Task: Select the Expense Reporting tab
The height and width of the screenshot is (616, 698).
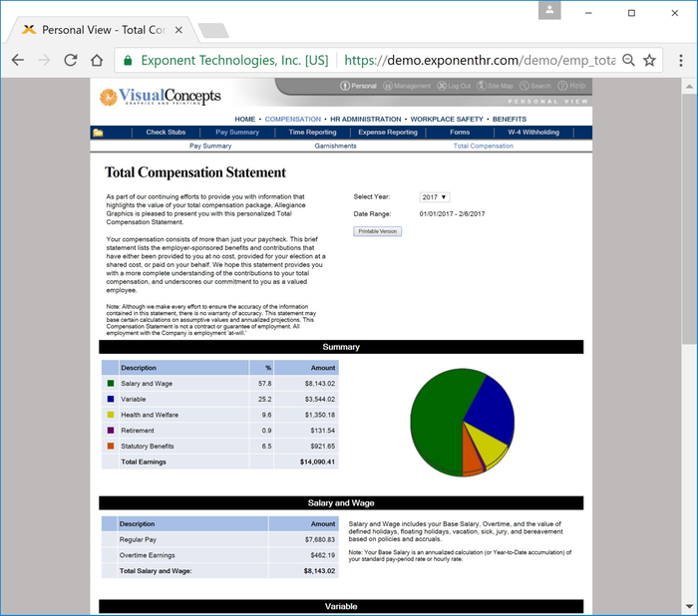Action: tap(388, 133)
